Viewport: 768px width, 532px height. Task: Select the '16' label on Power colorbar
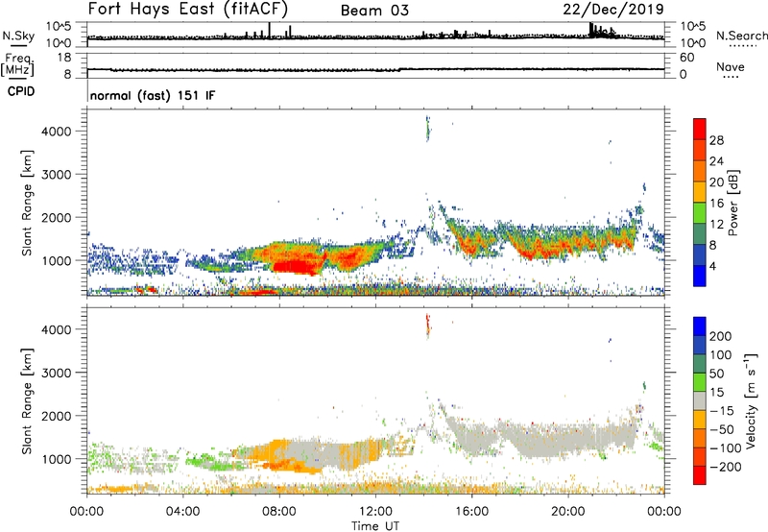(716, 204)
